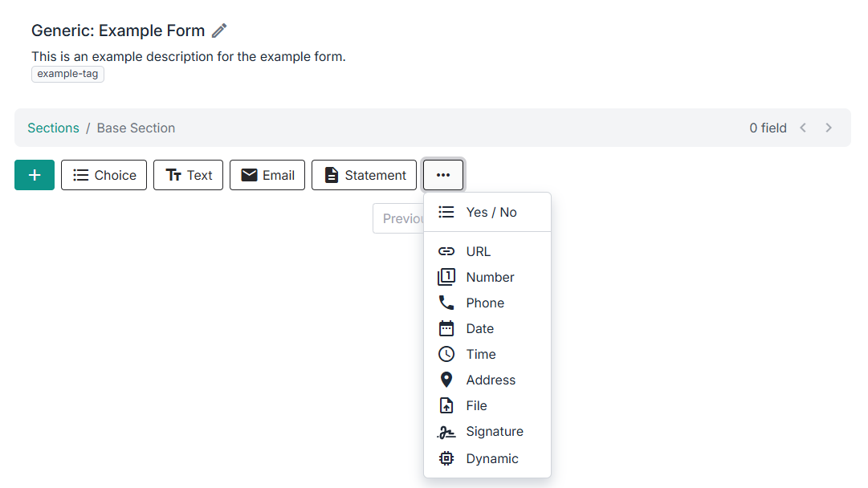Click the clock icon for Time field
The height and width of the screenshot is (488, 868).
point(446,354)
